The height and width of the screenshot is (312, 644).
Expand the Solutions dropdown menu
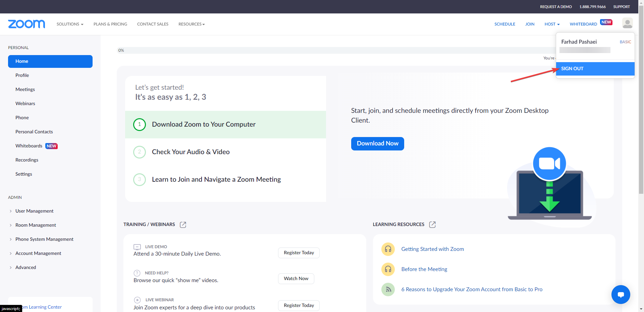(x=70, y=24)
